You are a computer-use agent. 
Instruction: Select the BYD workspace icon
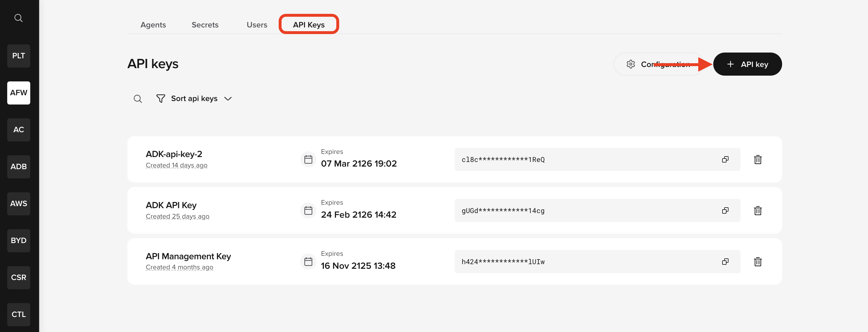tap(18, 240)
